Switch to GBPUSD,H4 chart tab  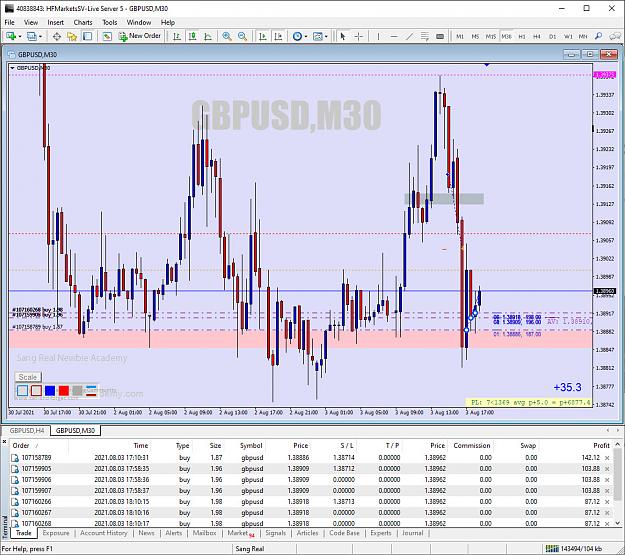[27, 431]
